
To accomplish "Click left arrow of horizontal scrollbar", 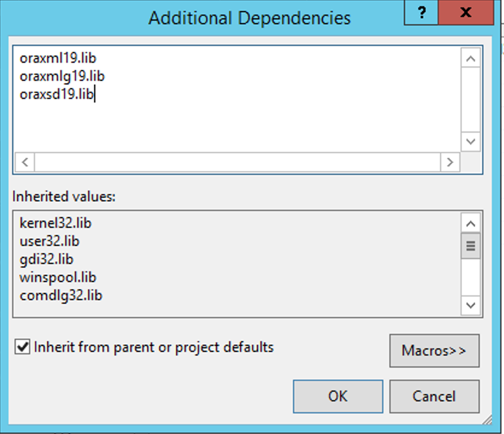I will pyautogui.click(x=25, y=162).
